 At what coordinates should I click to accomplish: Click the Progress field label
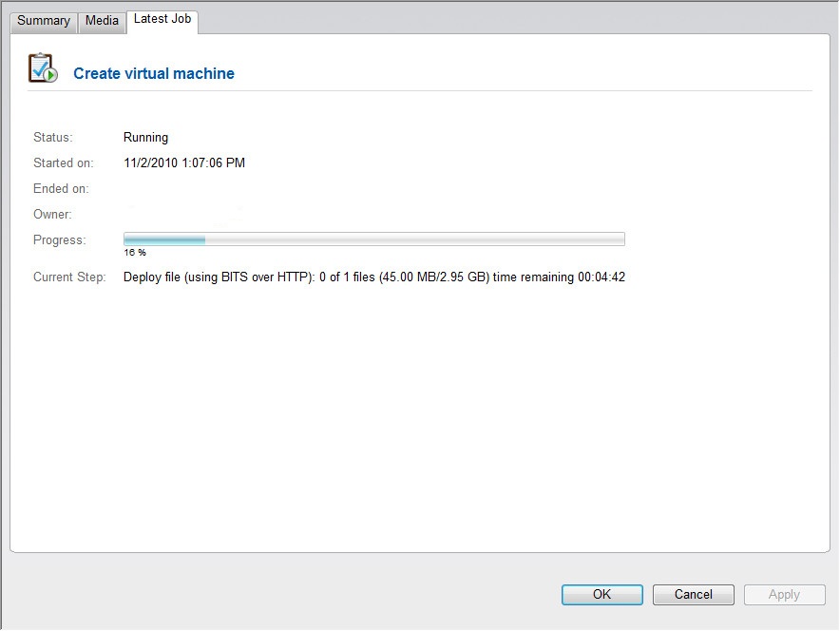click(59, 240)
